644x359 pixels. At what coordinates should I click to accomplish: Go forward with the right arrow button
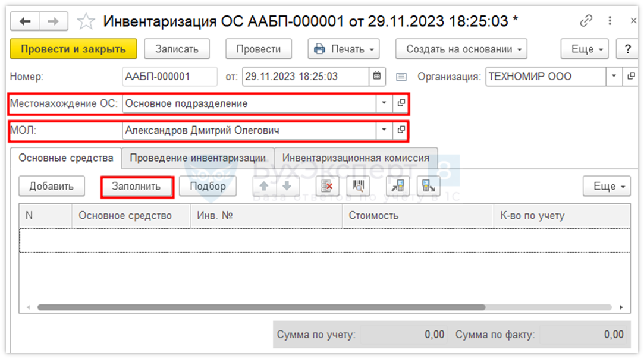[54, 21]
